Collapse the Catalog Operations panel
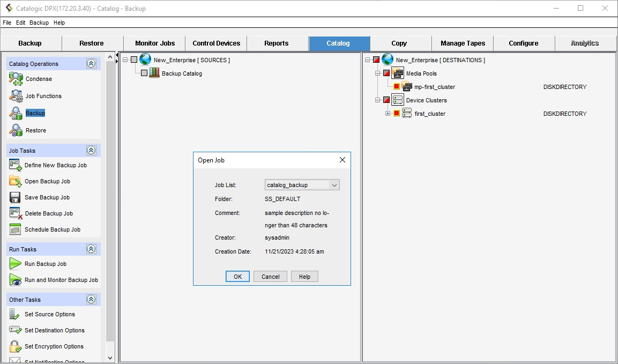618x364 pixels. tap(91, 64)
